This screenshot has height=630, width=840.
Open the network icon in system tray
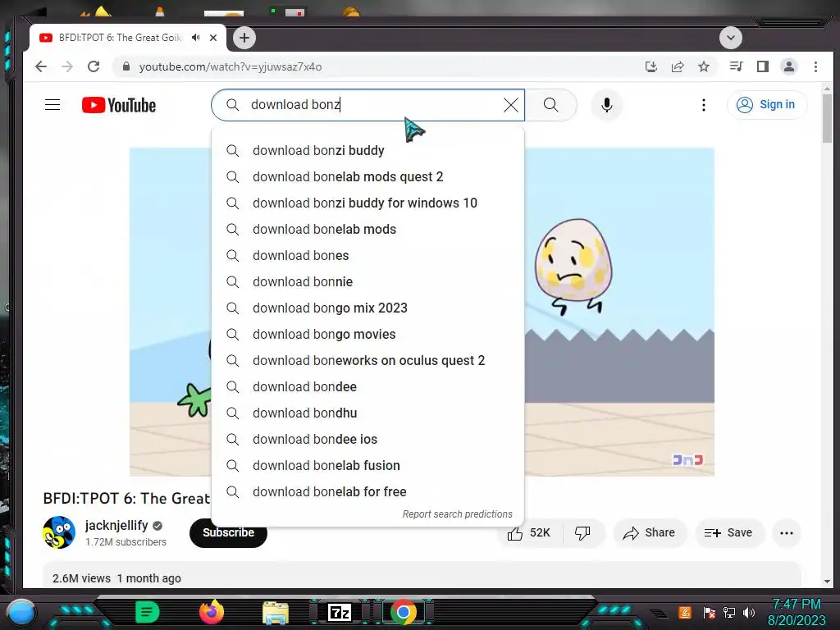(x=729, y=612)
